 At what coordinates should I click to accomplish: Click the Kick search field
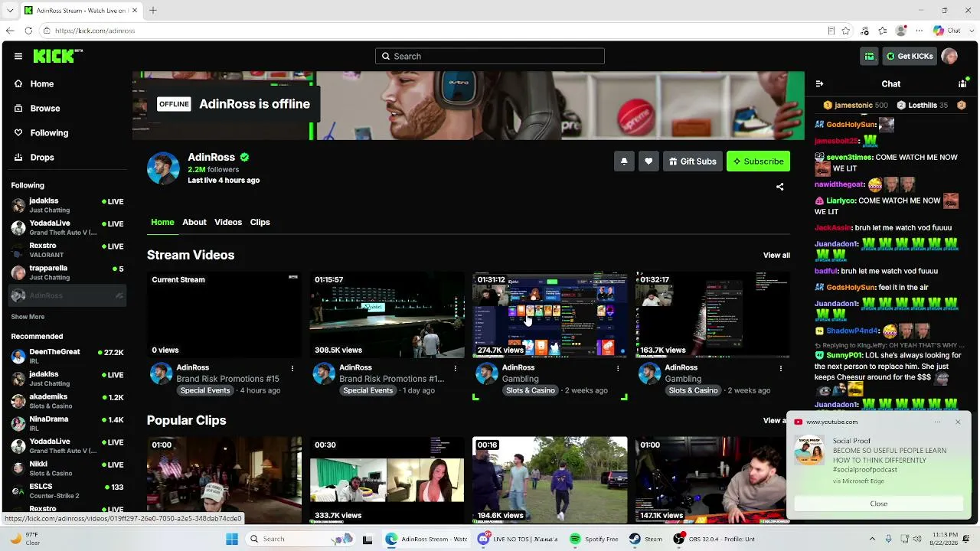(x=490, y=56)
